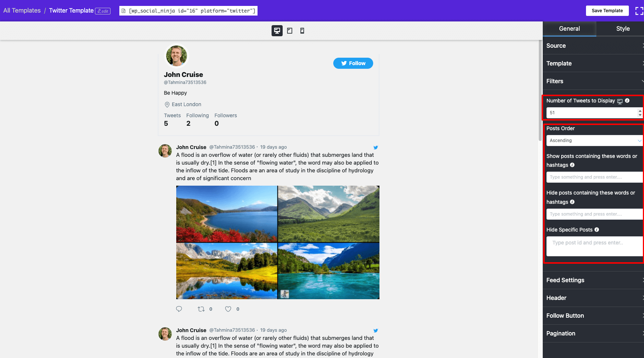Viewport: 644px width, 358px height.
Task: Toggle fullscreen mode icon
Action: point(639,11)
